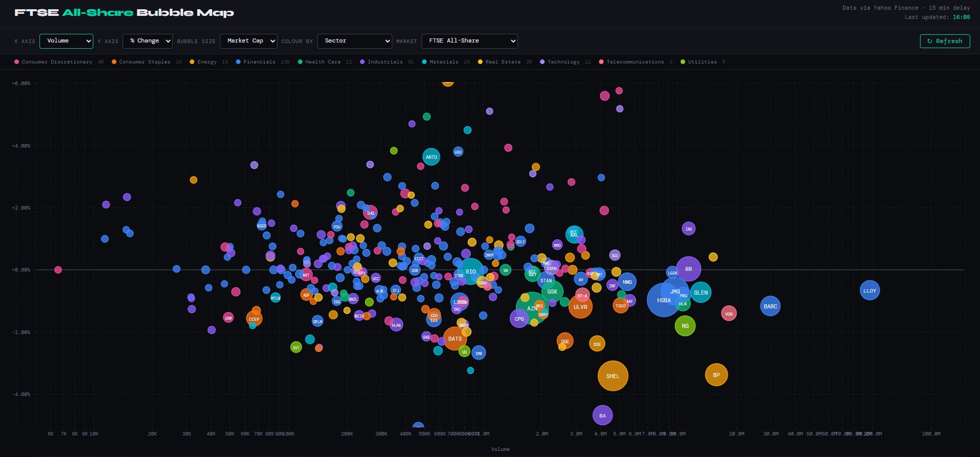Toggle Telecommunications legend filter
This screenshot has height=457, width=980.
(635, 62)
